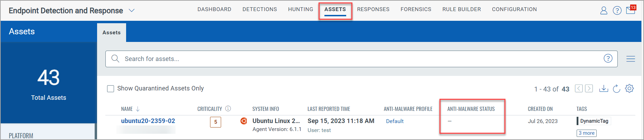
Task: Open the RULE BUILDER tab
Action: pyautogui.click(x=462, y=9)
